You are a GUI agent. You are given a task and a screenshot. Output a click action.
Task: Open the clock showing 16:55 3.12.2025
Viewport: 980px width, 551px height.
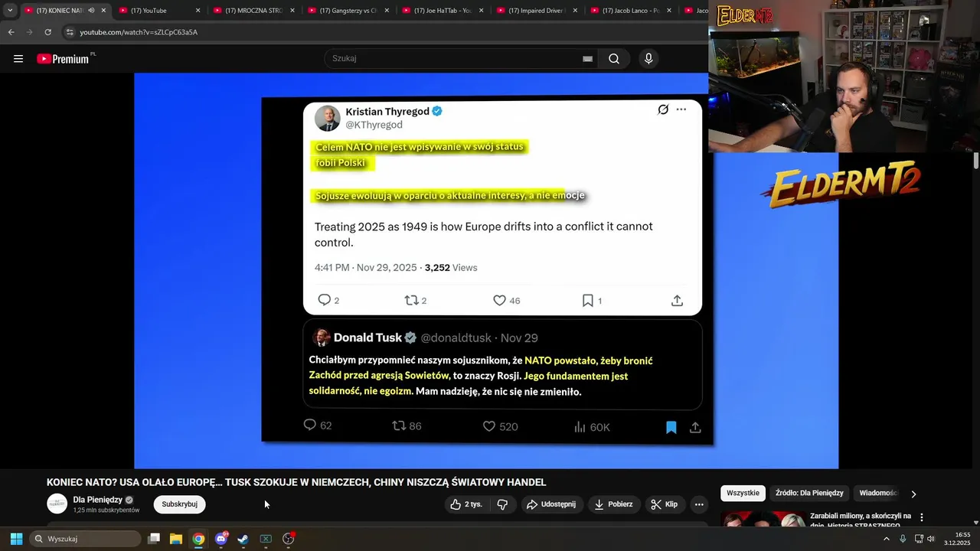pos(959,539)
